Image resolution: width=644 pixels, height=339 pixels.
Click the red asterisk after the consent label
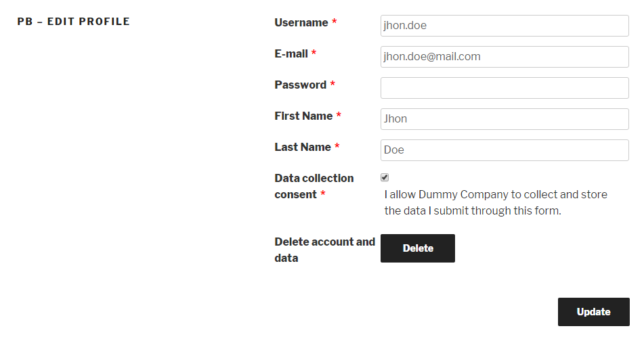pos(323,193)
